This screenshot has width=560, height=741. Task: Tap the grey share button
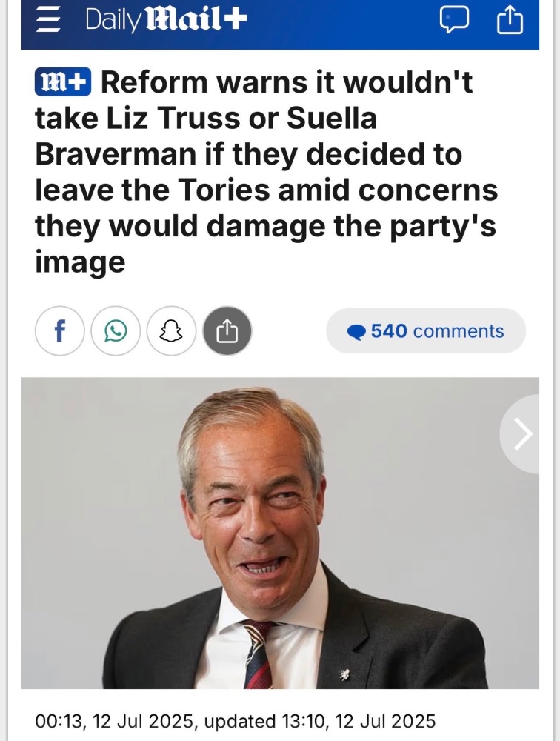click(227, 330)
